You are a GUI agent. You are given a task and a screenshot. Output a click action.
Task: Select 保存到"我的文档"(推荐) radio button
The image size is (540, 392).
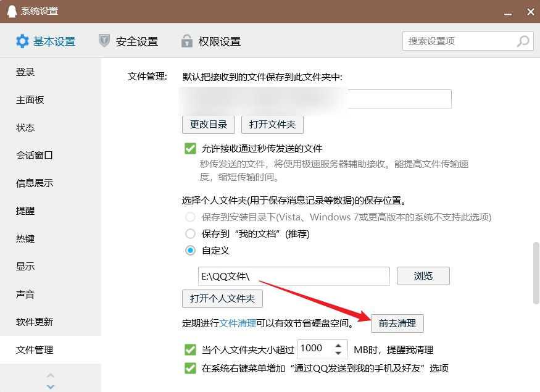pos(190,233)
